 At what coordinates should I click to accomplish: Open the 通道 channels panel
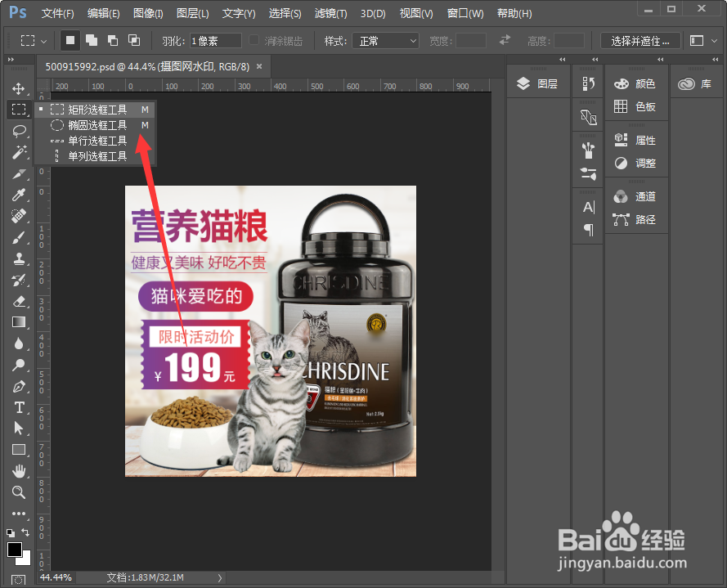click(x=635, y=196)
